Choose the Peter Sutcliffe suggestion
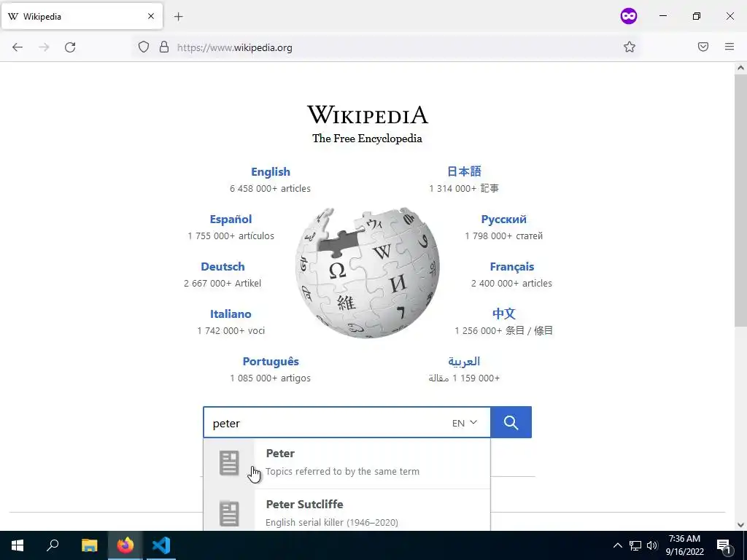Image resolution: width=747 pixels, height=560 pixels. click(x=347, y=511)
